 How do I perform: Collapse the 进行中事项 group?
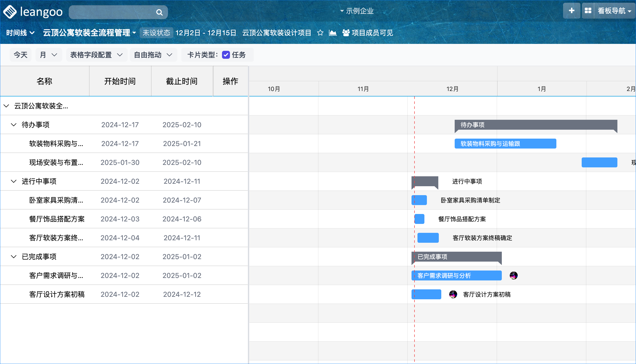[x=14, y=181]
